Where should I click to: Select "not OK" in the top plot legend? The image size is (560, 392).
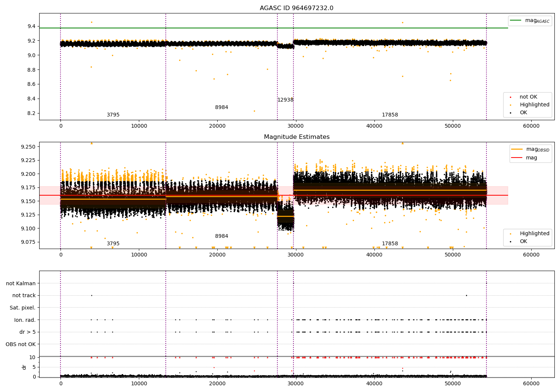pos(528,97)
